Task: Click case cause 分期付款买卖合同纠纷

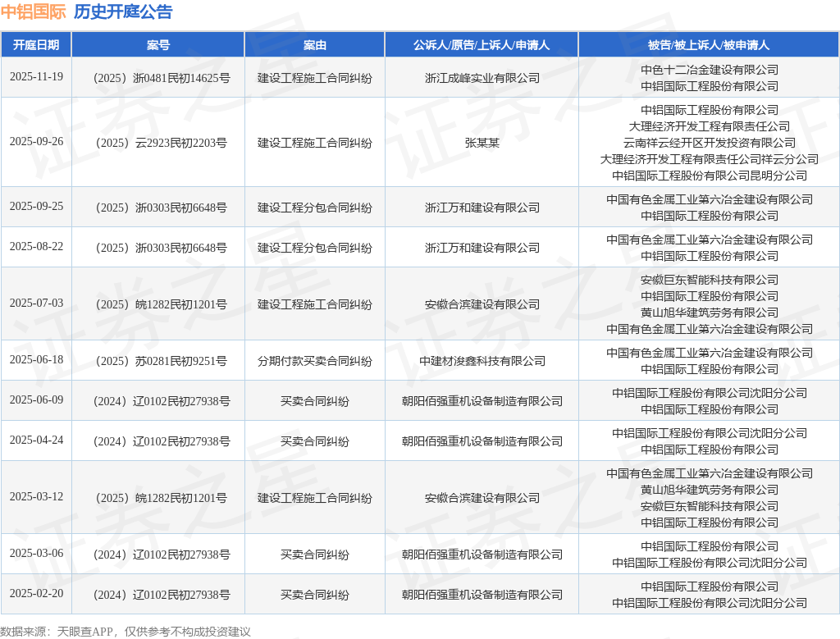Action: click(x=314, y=361)
